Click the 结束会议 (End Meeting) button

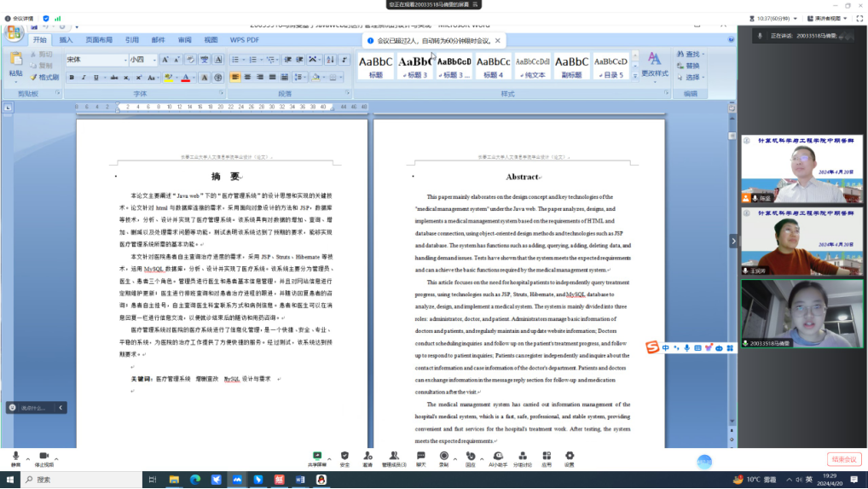tap(843, 459)
